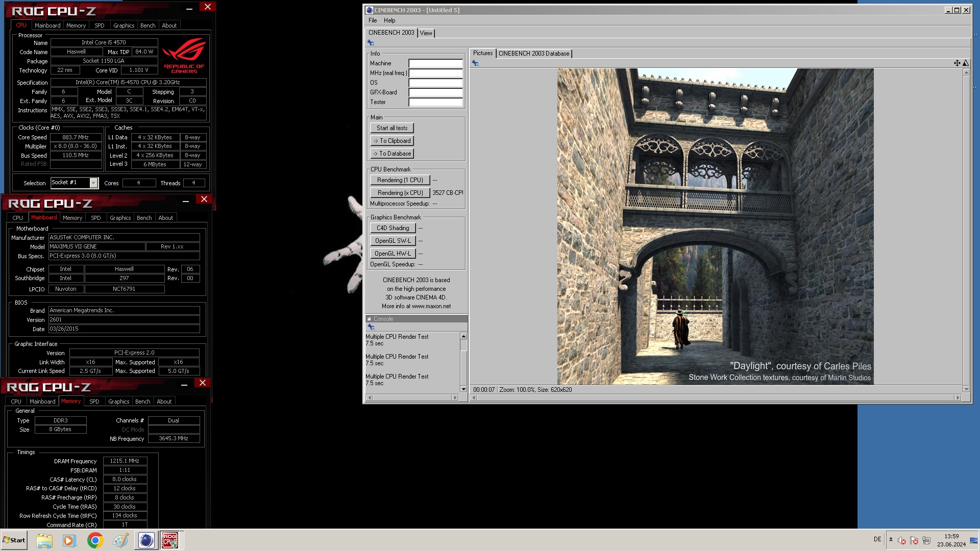Click the four-arrow move icon above the render
This screenshot has height=551, width=980.
(957, 63)
